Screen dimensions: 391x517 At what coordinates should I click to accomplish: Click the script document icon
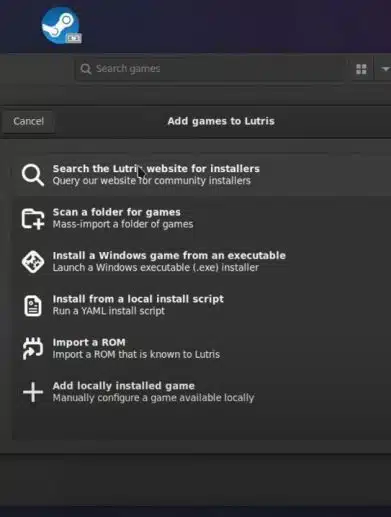[33, 305]
